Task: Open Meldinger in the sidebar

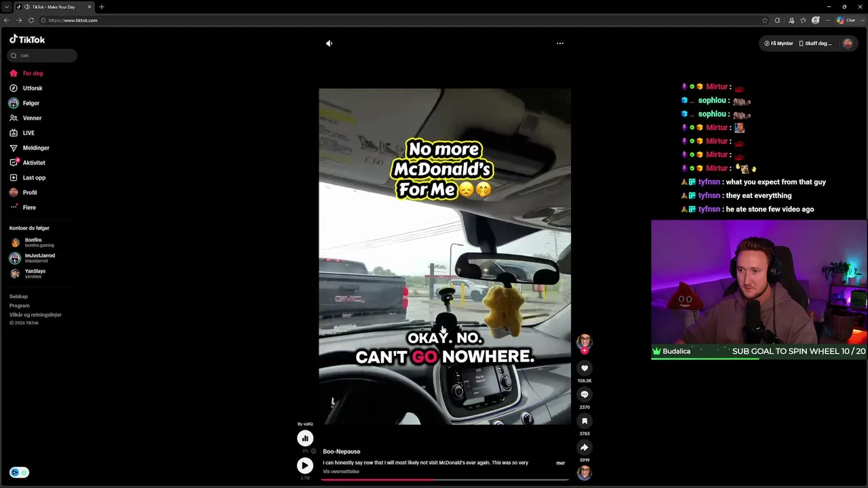Action: coord(29,148)
